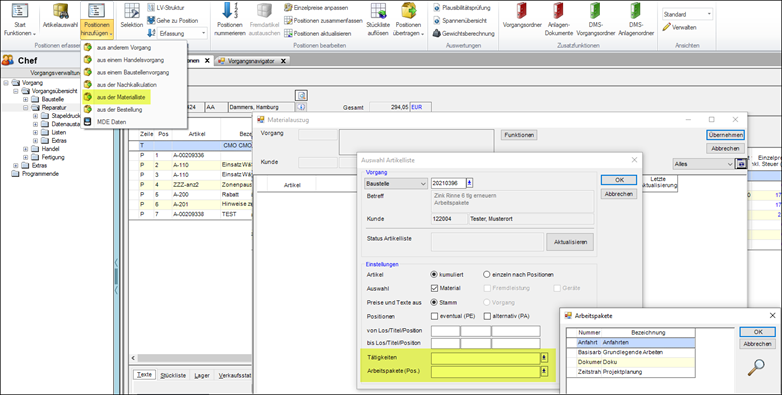This screenshot has height=395, width=782.
Task: Open Vorgangsordner red binder
Action: pyautogui.click(x=522, y=16)
